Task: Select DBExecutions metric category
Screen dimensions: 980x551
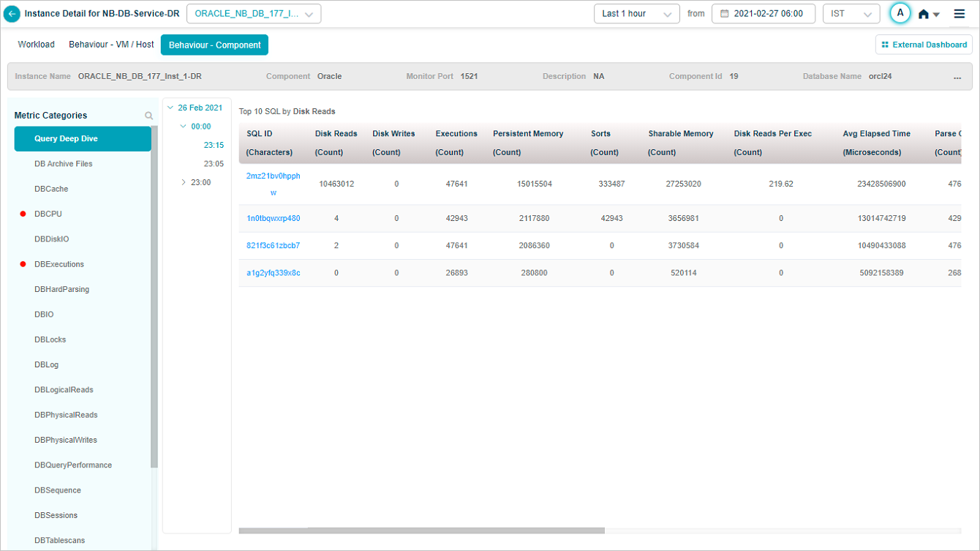Action: [59, 264]
